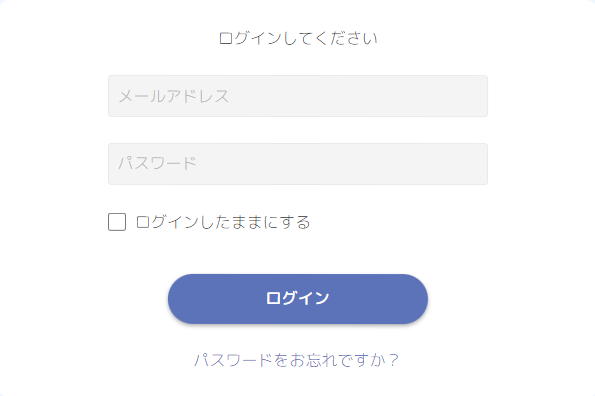
Task: Focus the パスワード input field
Action: tap(298, 164)
